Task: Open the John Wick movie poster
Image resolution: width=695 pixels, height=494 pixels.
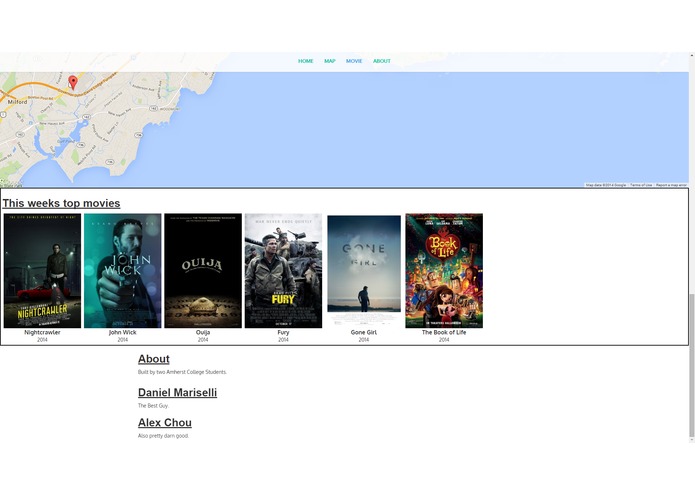Action: pyautogui.click(x=123, y=271)
